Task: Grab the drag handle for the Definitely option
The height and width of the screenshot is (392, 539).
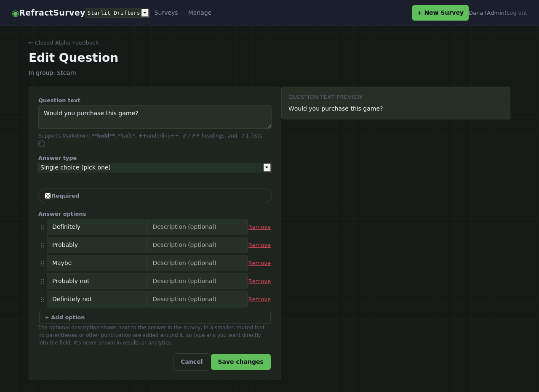Action: (43, 227)
